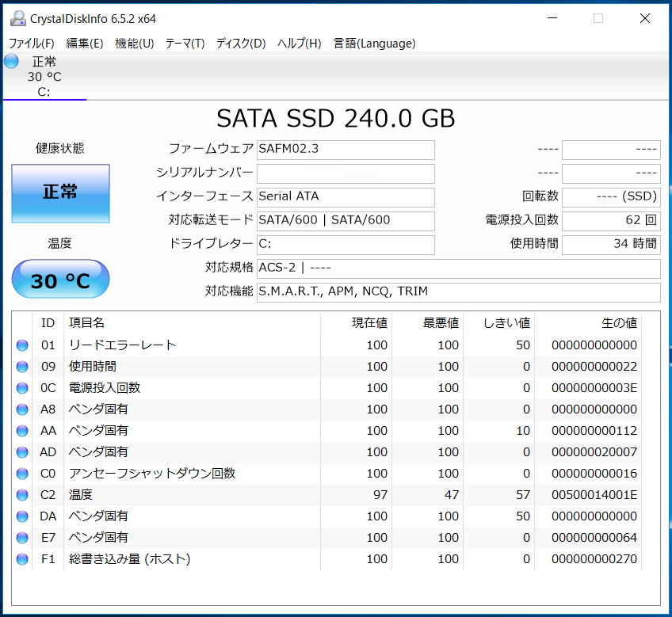Open the 編集(E) menu
The height and width of the screenshot is (617, 672).
point(85,44)
